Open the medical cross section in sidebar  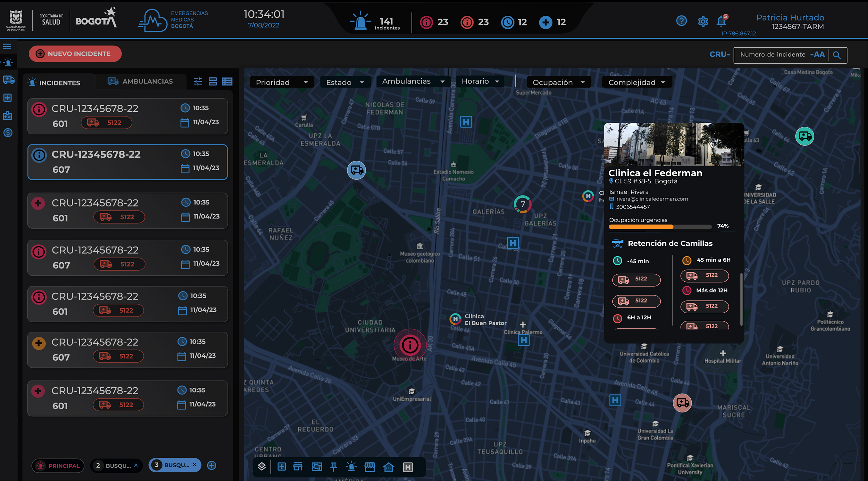pyautogui.click(x=7, y=98)
